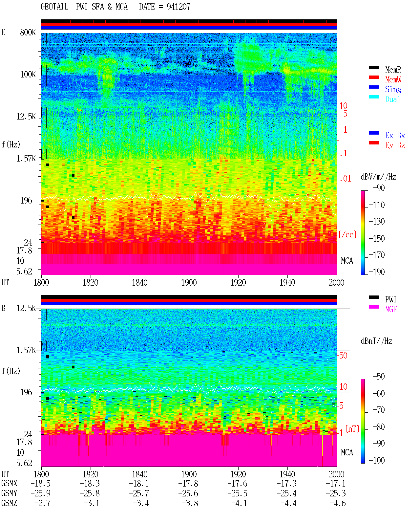
Task: Select the GSMX value -17.1
Action: (x=336, y=483)
